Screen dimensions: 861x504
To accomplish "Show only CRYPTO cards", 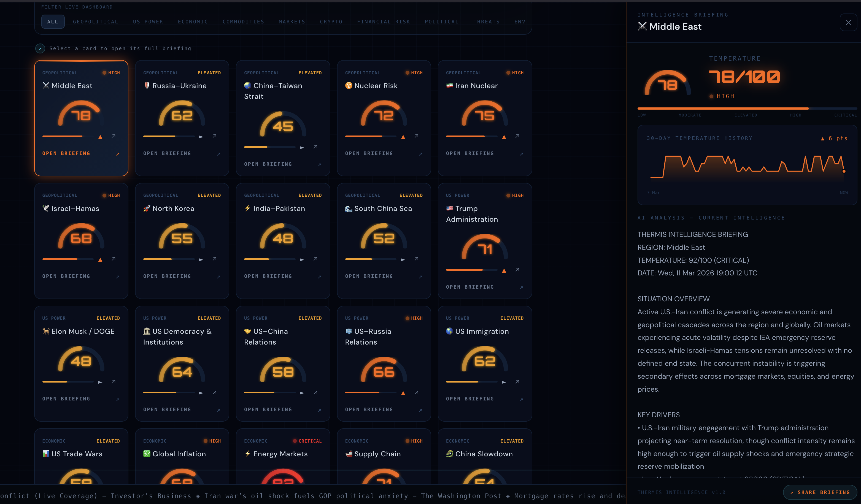I will tap(331, 21).
